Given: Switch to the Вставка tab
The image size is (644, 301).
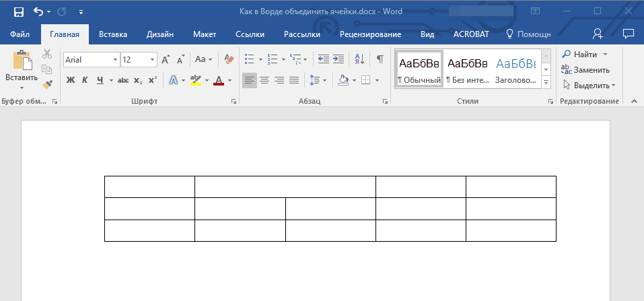Looking at the screenshot, I should pyautogui.click(x=113, y=34).
